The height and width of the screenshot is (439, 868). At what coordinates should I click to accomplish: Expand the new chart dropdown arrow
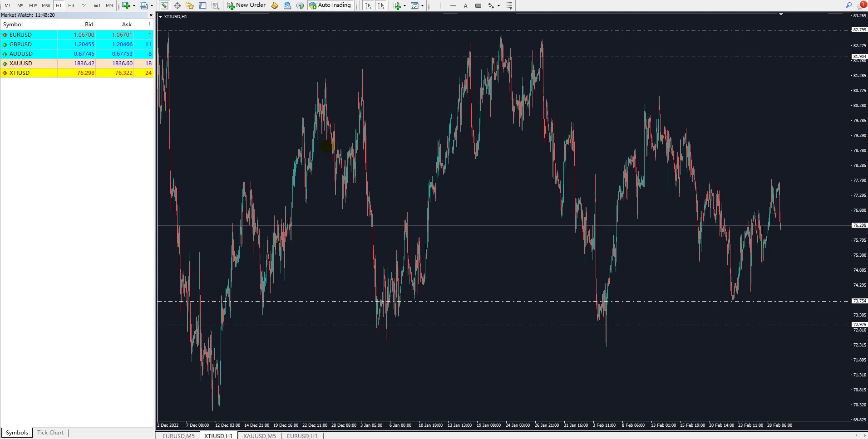134,5
